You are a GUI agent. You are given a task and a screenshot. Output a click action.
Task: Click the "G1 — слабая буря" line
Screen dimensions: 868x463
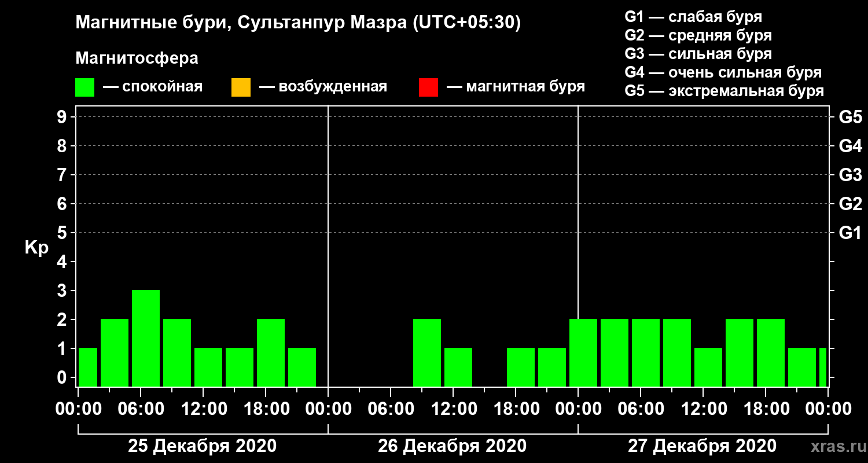[x=693, y=16]
